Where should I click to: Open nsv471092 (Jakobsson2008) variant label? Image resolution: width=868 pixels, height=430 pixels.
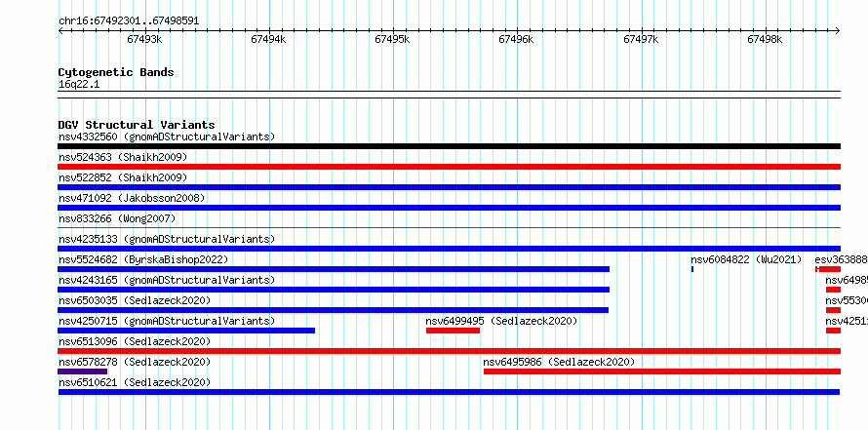tap(132, 198)
